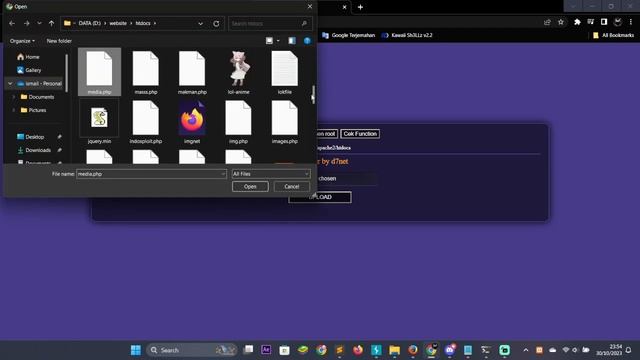This screenshot has width=640, height=360.
Task: Click DATA (D:) in the breadcrumb
Action: 89,23
